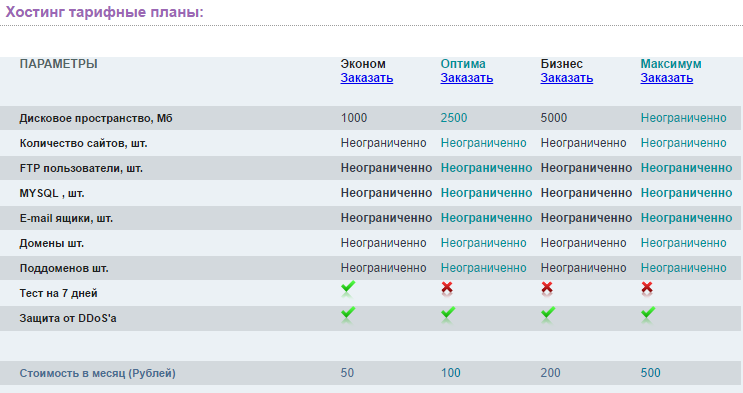Click the Максимум monthly price 500
The height and width of the screenshot is (393, 743).
click(651, 373)
